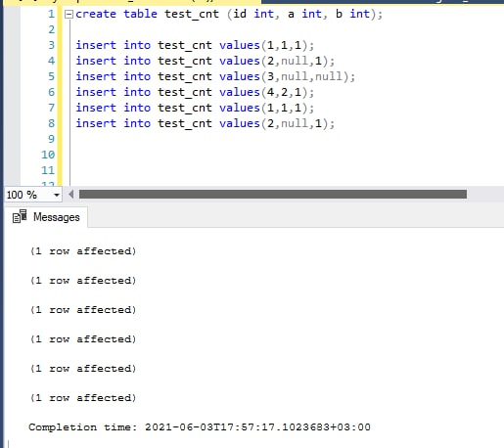Click the 'id int' column definition

253,14
